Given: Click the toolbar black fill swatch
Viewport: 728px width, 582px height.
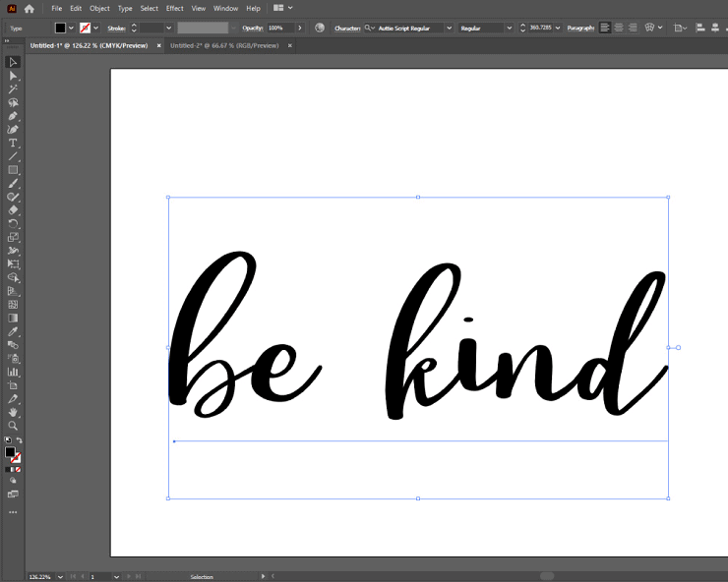Looking at the screenshot, I should (10, 451).
